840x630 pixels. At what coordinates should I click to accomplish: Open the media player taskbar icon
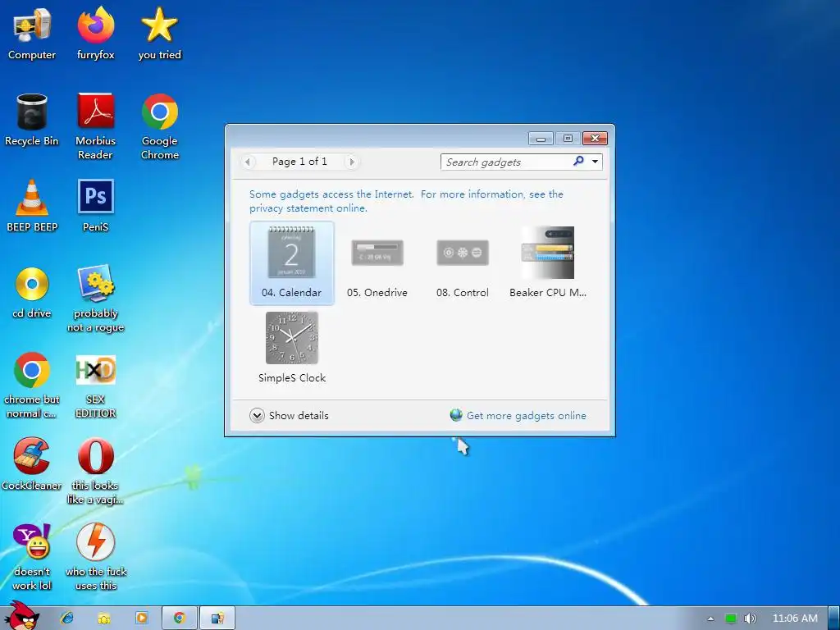point(141,619)
